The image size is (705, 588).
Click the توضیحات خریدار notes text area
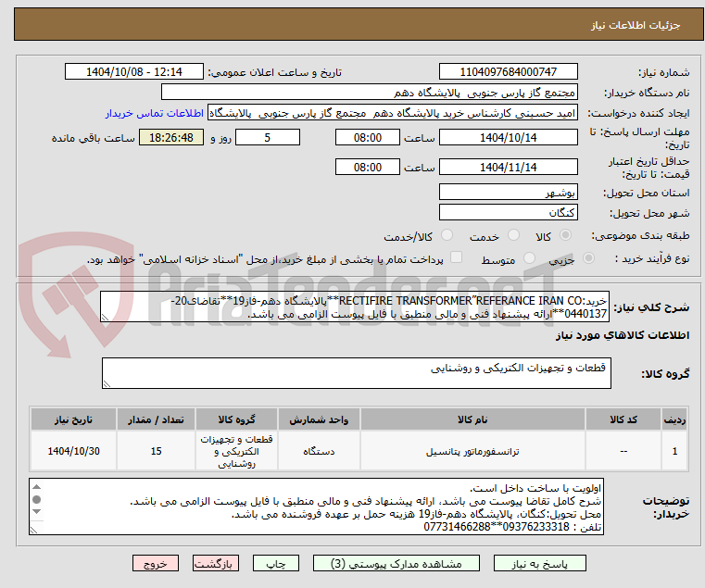coord(317,507)
